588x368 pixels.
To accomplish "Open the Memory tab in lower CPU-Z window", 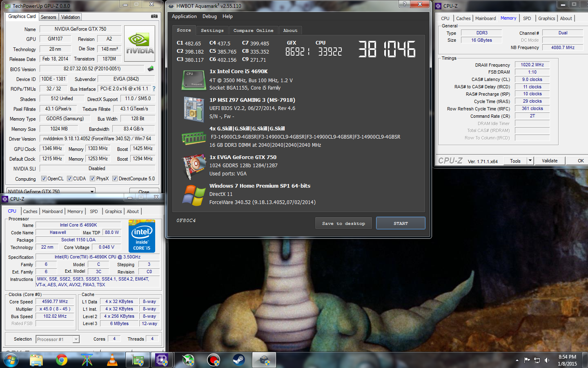I will coord(75,211).
